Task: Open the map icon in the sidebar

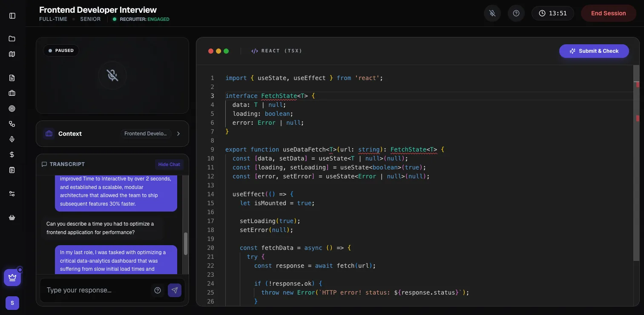Action: click(12, 54)
